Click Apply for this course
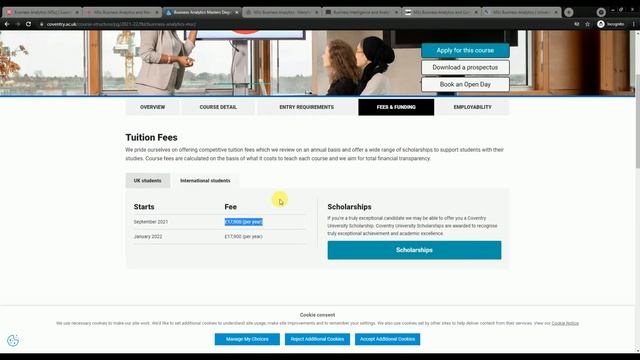Image resolution: width=640 pixels, height=360 pixels. 465,50
